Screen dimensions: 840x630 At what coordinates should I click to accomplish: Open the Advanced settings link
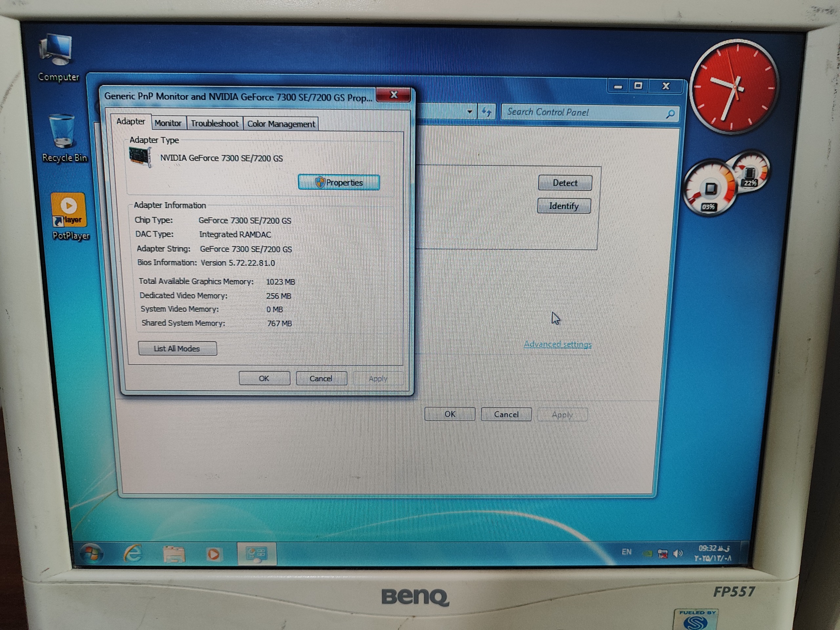tap(557, 345)
